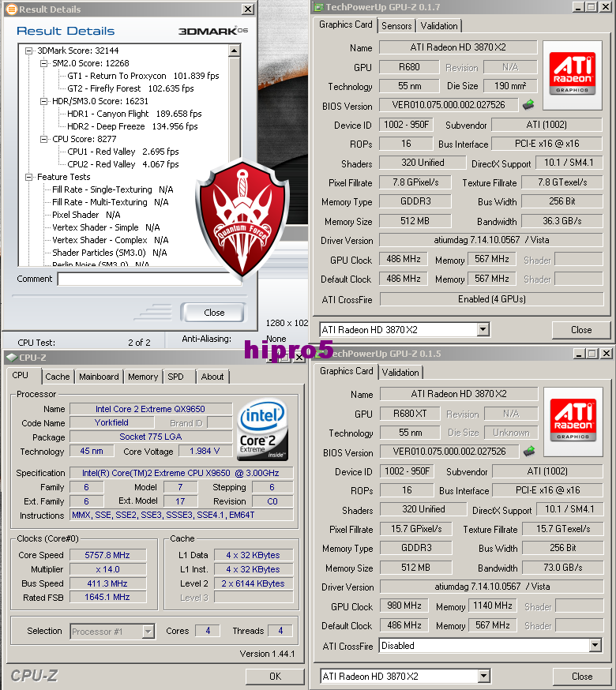Select HDR1 - Canyon Flight row
Viewport: 616px width, 690px height.
pos(134,114)
